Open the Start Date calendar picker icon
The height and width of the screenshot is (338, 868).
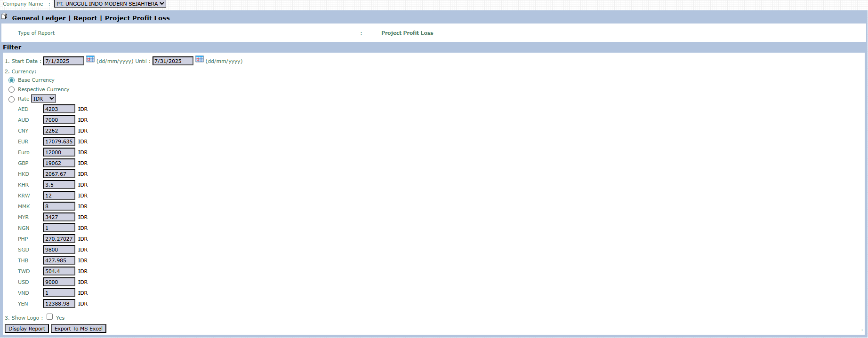click(90, 59)
